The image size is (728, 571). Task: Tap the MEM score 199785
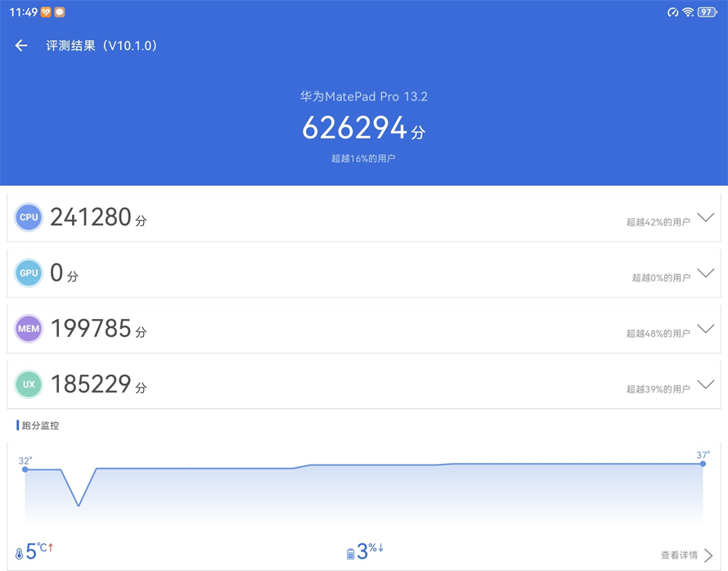pyautogui.click(x=91, y=329)
